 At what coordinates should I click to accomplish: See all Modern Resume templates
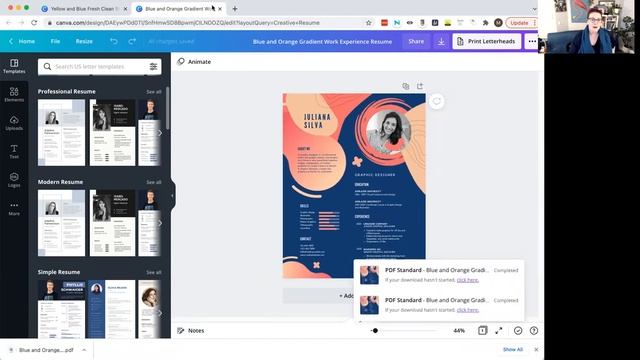(154, 182)
